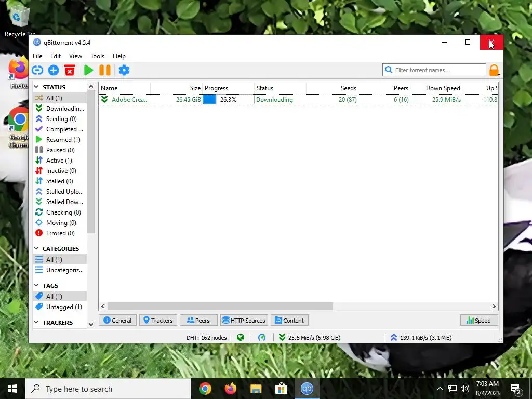
Task: Click the sidebar scroll down arrow
Action: coord(91,325)
